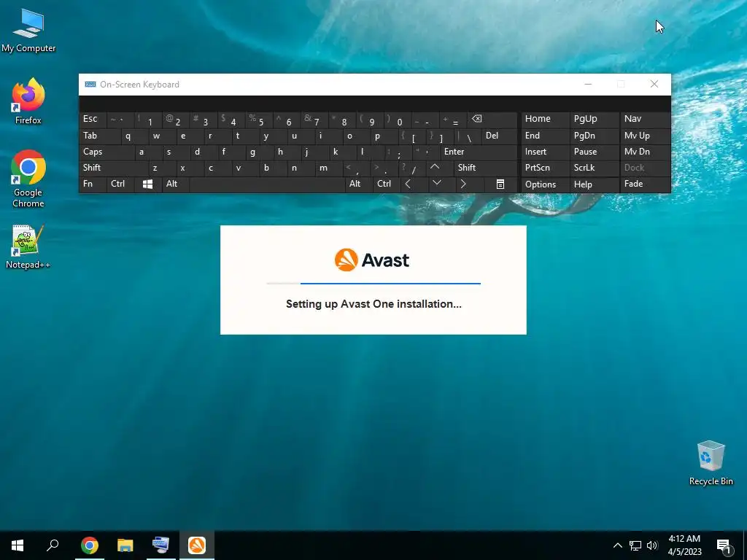Click the space bar key
Image resolution: width=747 pixels, height=560 pixels.
coord(267,184)
